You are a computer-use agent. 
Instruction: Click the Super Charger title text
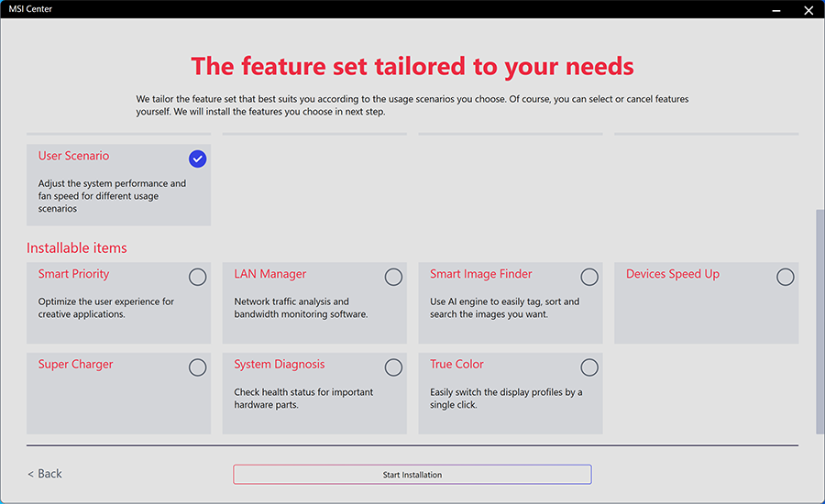[75, 365]
